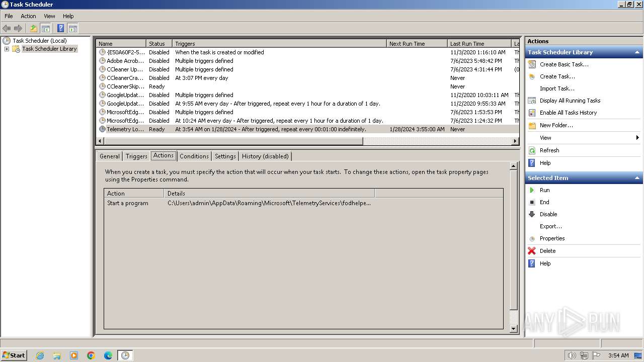Sort tasks by Status column header
644x362 pixels.
pyautogui.click(x=159, y=44)
